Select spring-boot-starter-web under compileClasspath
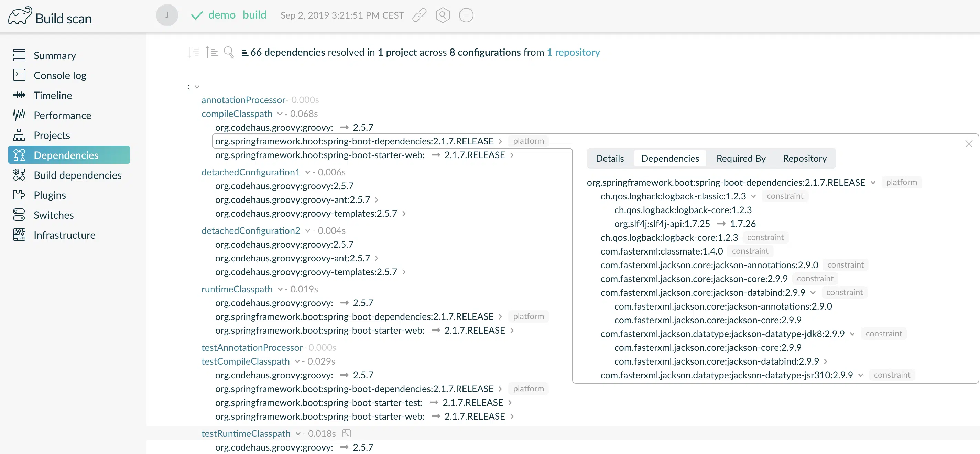This screenshot has height=454, width=980. [x=360, y=155]
